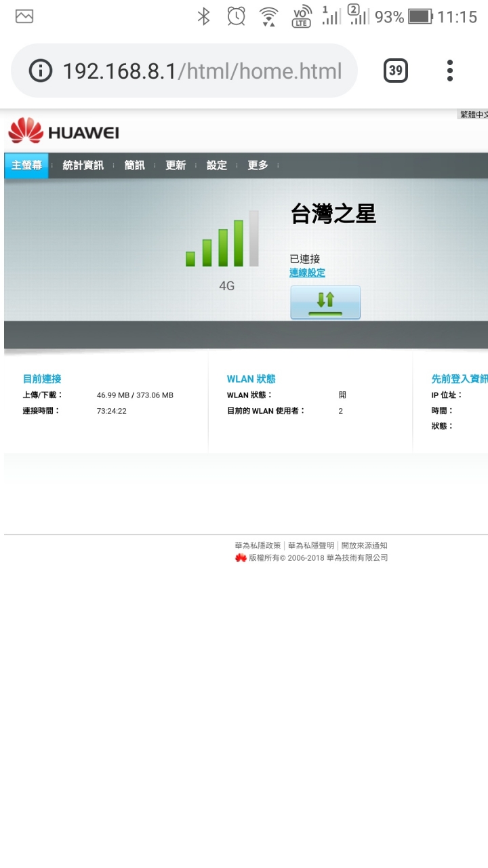Tap the battery indicator icon
Viewport: 488px width, 868px height.
point(420,16)
